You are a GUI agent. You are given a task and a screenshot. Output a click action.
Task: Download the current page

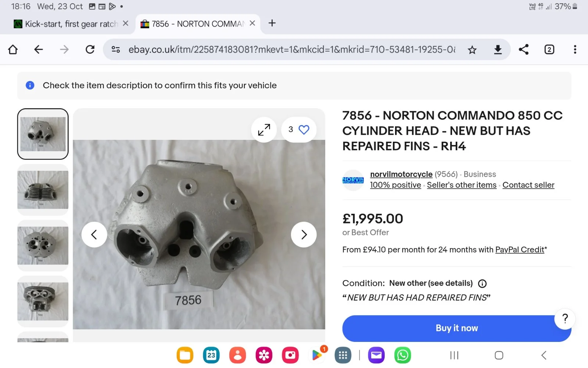498,50
